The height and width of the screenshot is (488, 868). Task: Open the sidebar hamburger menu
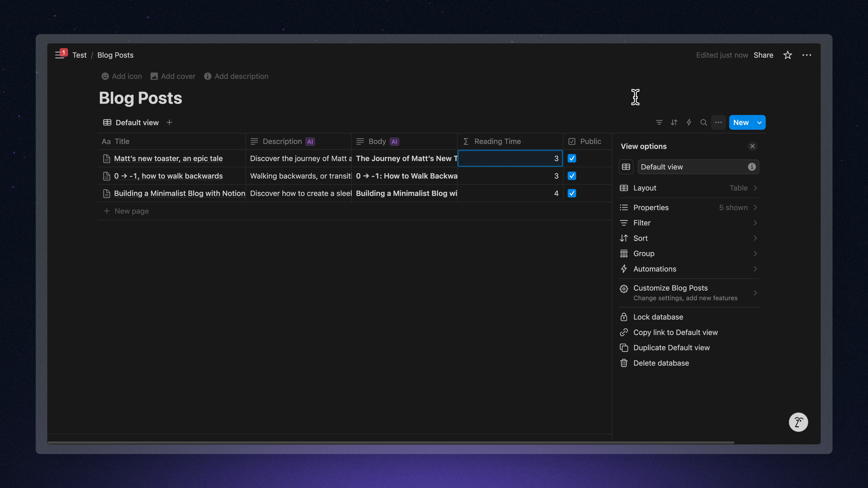60,55
